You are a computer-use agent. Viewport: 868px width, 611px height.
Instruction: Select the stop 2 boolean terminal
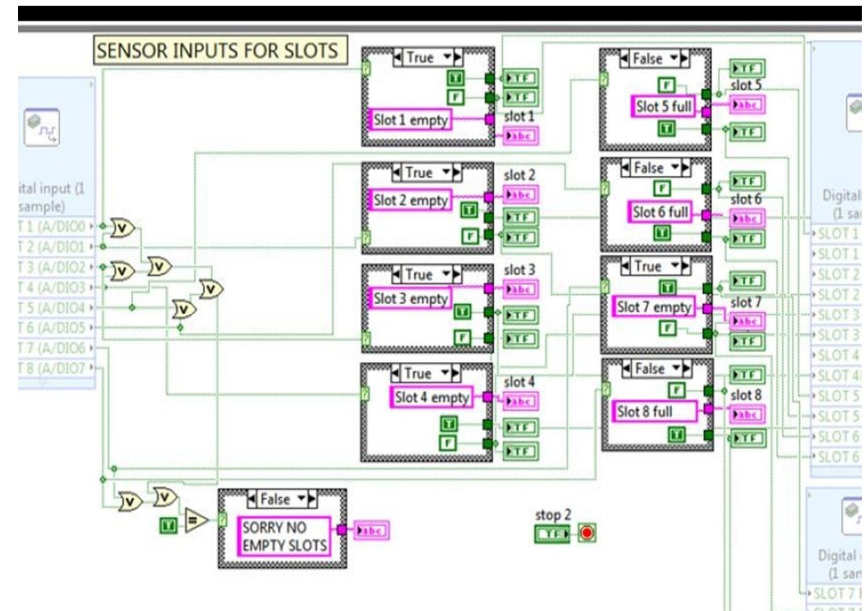[552, 534]
